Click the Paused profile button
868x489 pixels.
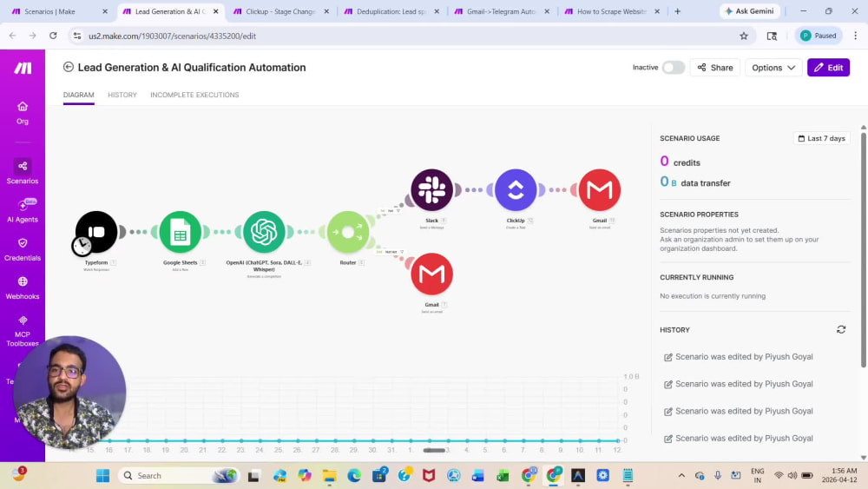(x=819, y=36)
